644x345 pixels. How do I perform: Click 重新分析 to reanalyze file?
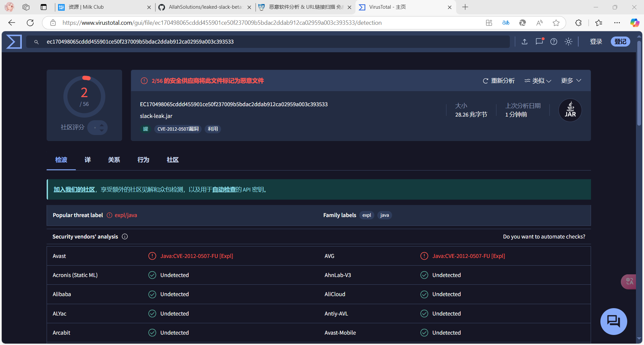pyautogui.click(x=499, y=81)
